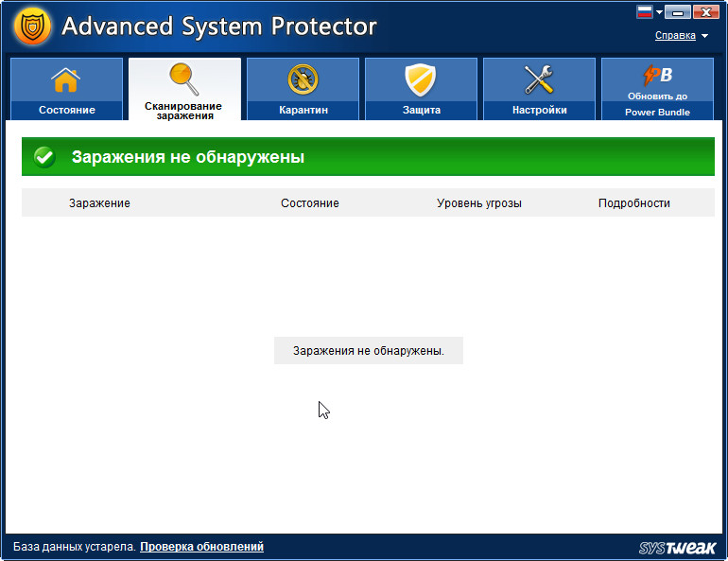The width and height of the screenshot is (728, 561).
Task: Click the Подробности column header
Action: click(x=633, y=203)
